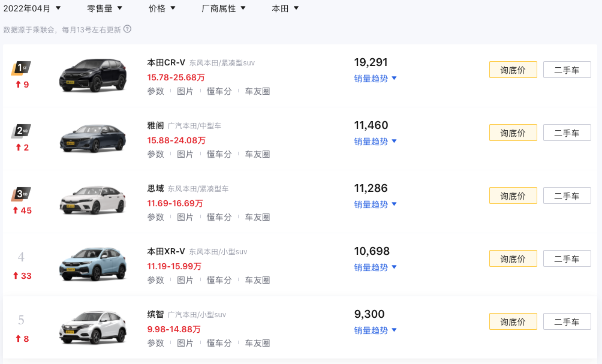
Task: Click the blue 本田XR-V car thumbnail
Action: click(93, 264)
